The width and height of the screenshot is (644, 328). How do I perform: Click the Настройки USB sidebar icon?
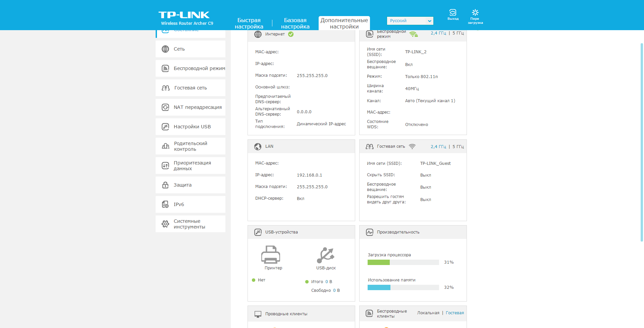click(x=165, y=127)
